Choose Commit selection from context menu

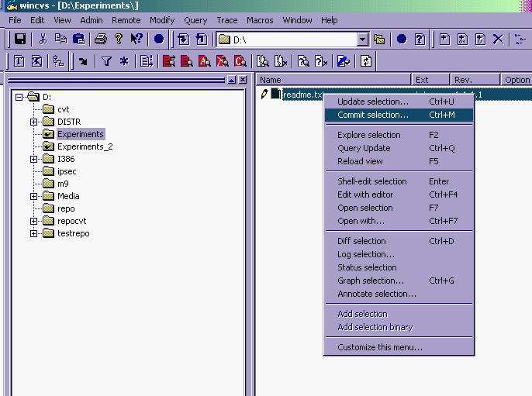(372, 115)
